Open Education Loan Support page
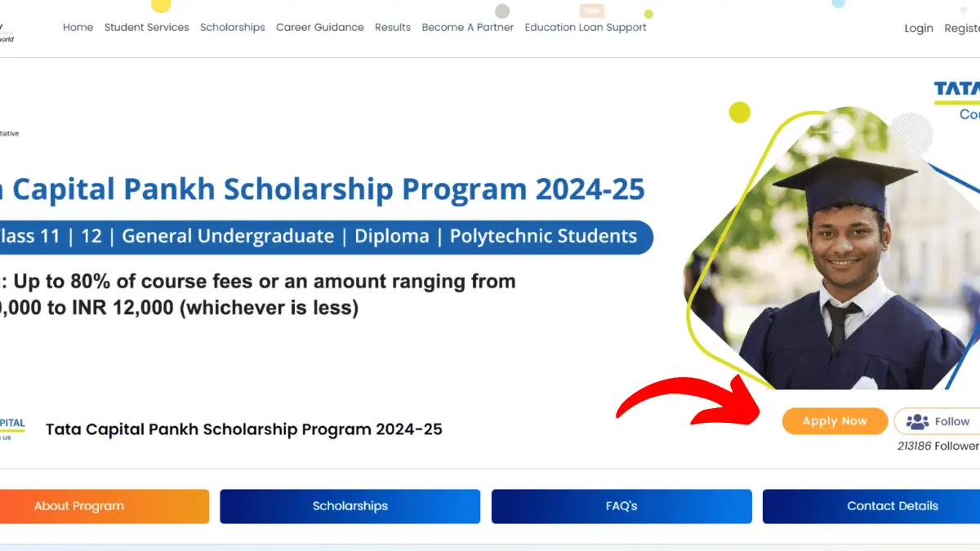Image resolution: width=980 pixels, height=551 pixels. pos(586,27)
